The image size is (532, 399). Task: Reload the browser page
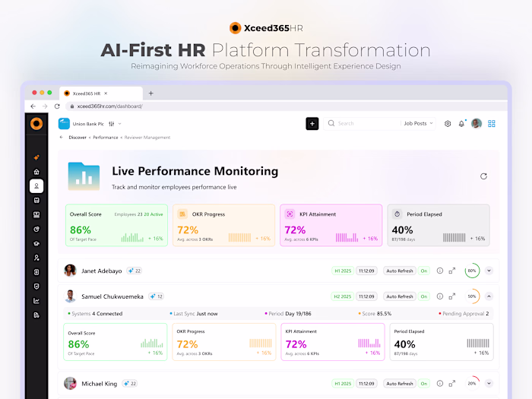57,106
